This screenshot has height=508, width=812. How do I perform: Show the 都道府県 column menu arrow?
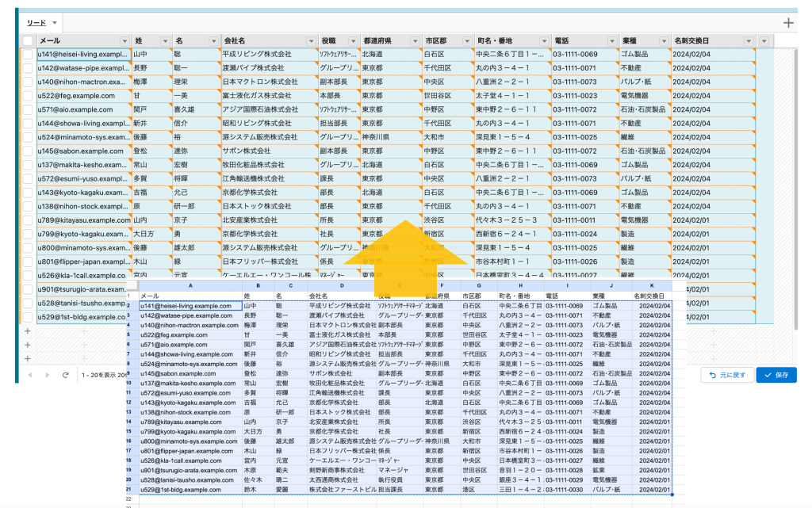coord(415,41)
